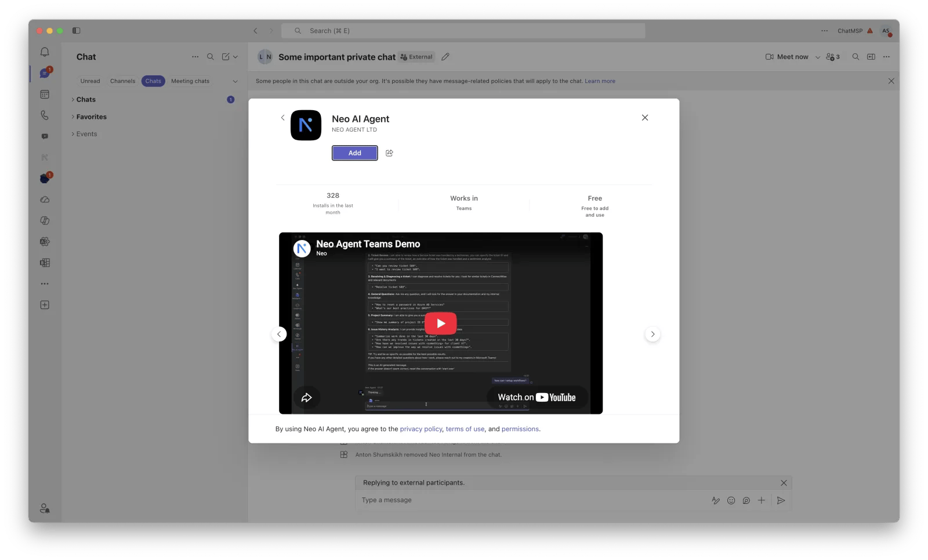928x560 pixels.
Task: Click Learn more in the banner
Action: [600, 81]
